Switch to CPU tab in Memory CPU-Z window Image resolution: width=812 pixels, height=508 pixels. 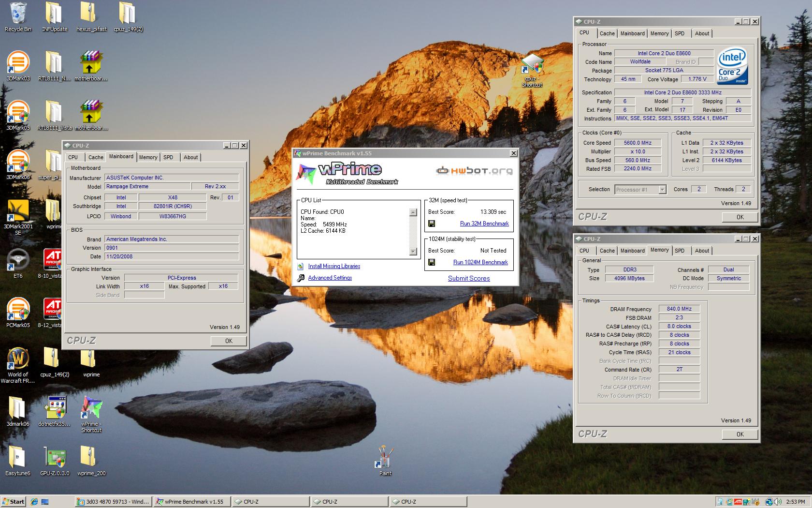pyautogui.click(x=584, y=251)
